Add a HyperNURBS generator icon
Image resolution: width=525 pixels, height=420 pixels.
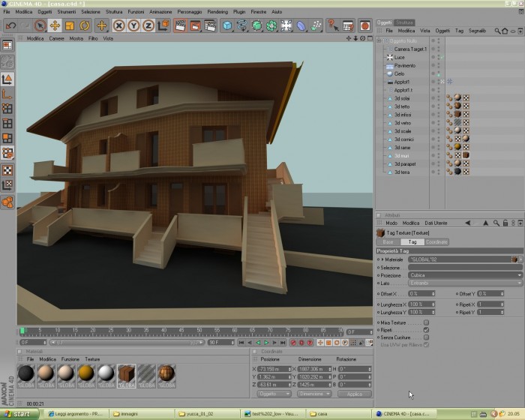pos(256,25)
